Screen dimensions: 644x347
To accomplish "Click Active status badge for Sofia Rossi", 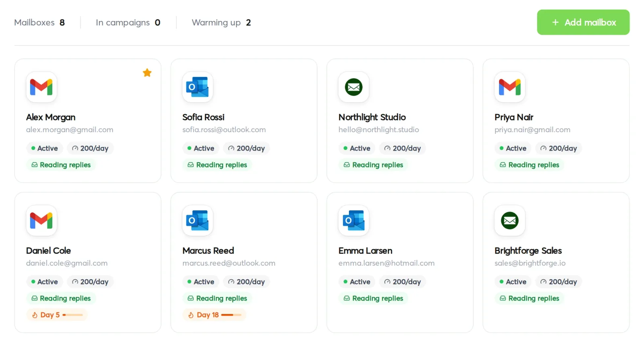I will pos(201,148).
